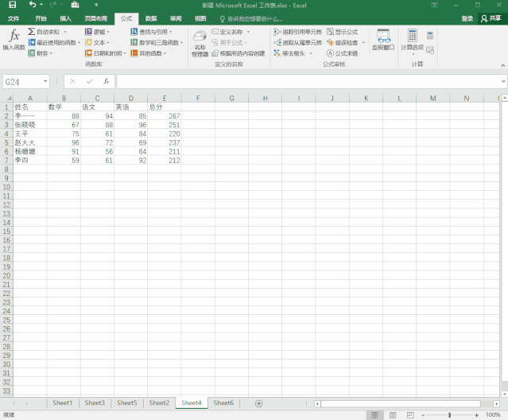The width and height of the screenshot is (508, 420).
Task: Open the Logical (逻辑) functions dropdown
Action: point(108,32)
